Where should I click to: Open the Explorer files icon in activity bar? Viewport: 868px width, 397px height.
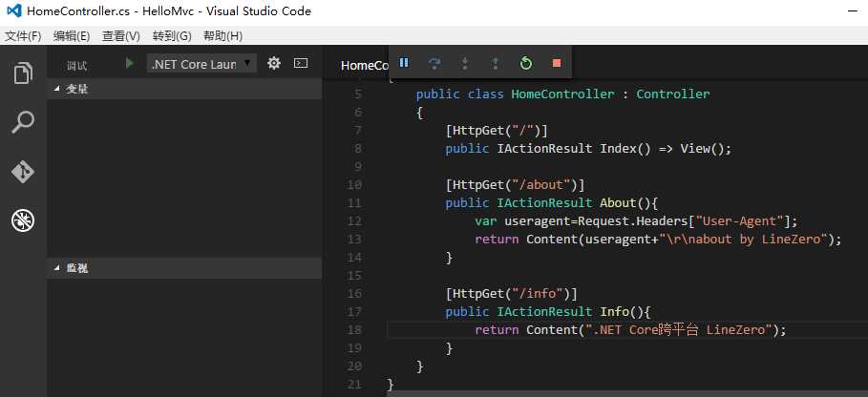pos(23,73)
